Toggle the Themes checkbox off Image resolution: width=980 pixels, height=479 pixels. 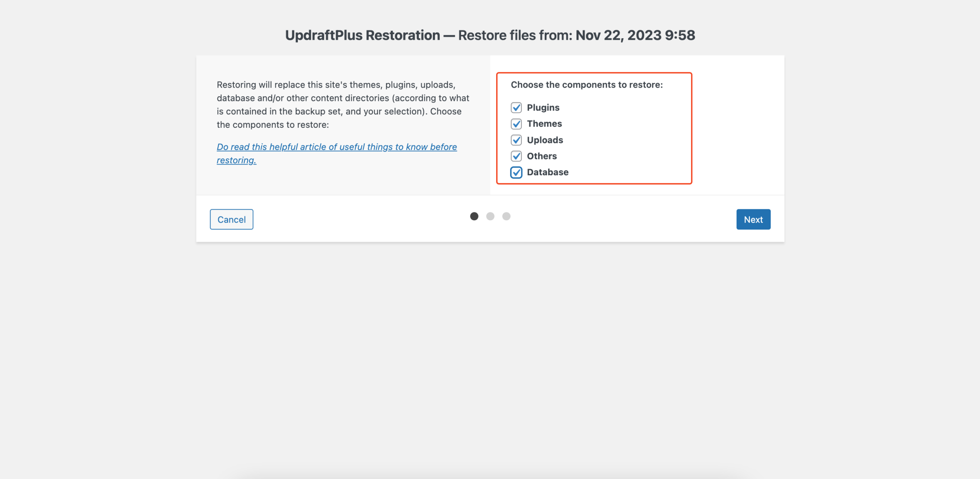tap(516, 124)
